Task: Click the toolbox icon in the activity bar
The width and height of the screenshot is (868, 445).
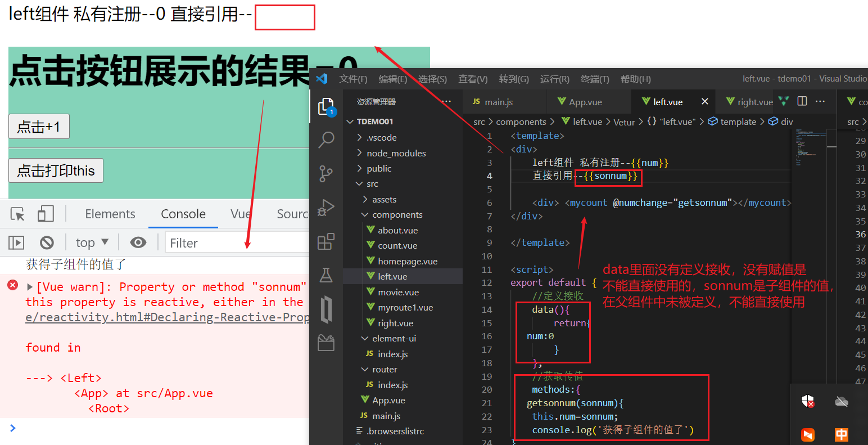Action: click(326, 343)
